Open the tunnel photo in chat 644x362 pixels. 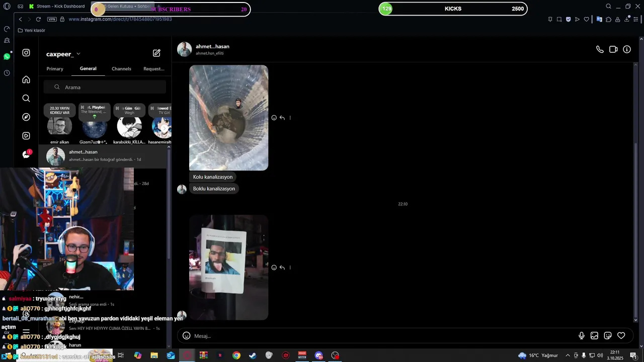pos(228,118)
